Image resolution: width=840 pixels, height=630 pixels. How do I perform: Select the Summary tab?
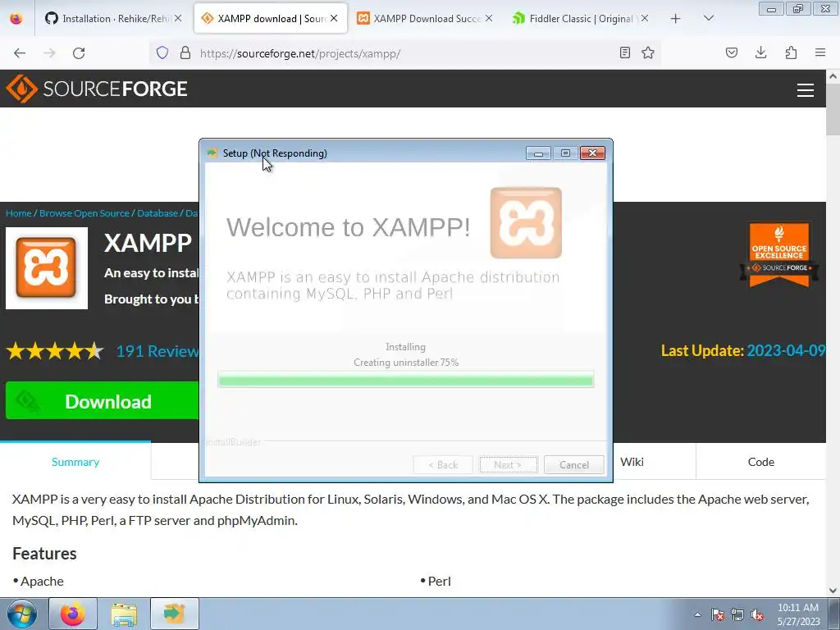click(75, 462)
